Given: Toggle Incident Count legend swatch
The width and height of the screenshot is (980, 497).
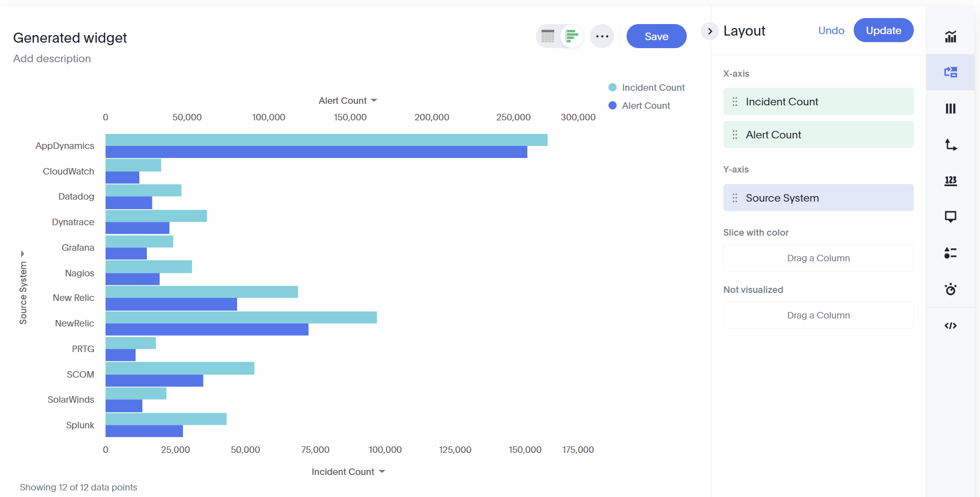Looking at the screenshot, I should tap(612, 87).
